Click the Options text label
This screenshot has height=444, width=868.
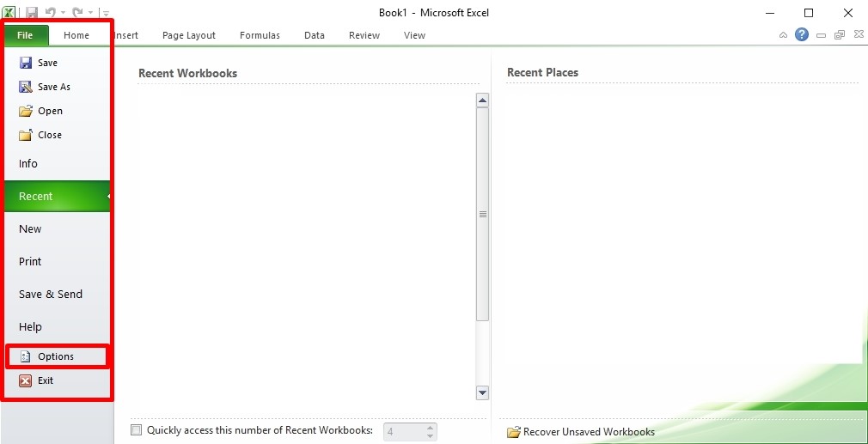pyautogui.click(x=56, y=356)
